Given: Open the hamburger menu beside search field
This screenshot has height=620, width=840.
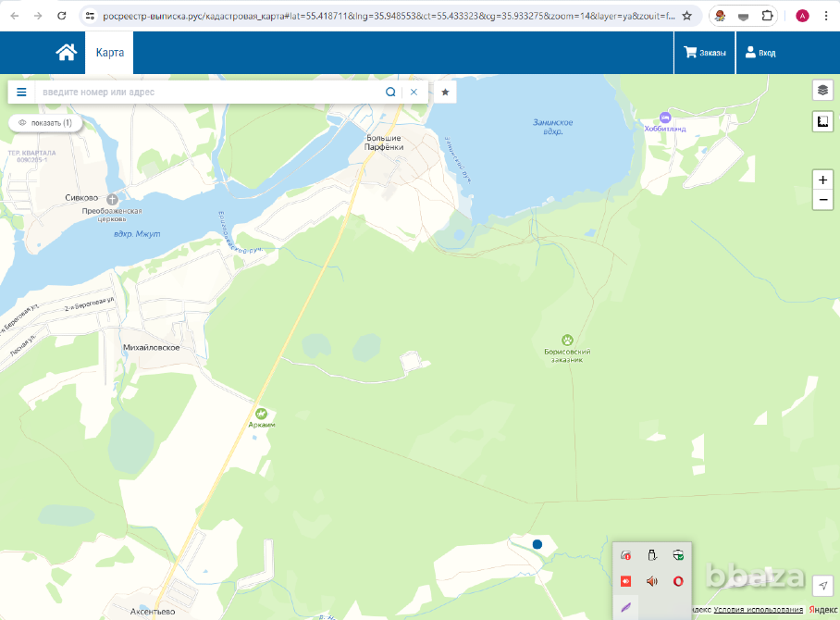Looking at the screenshot, I should 21,93.
